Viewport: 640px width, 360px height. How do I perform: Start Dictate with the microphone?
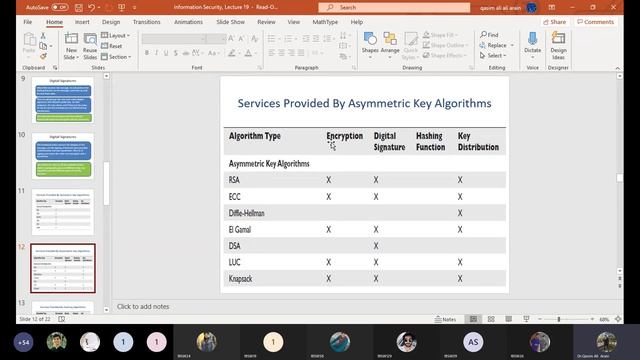pos(532,43)
